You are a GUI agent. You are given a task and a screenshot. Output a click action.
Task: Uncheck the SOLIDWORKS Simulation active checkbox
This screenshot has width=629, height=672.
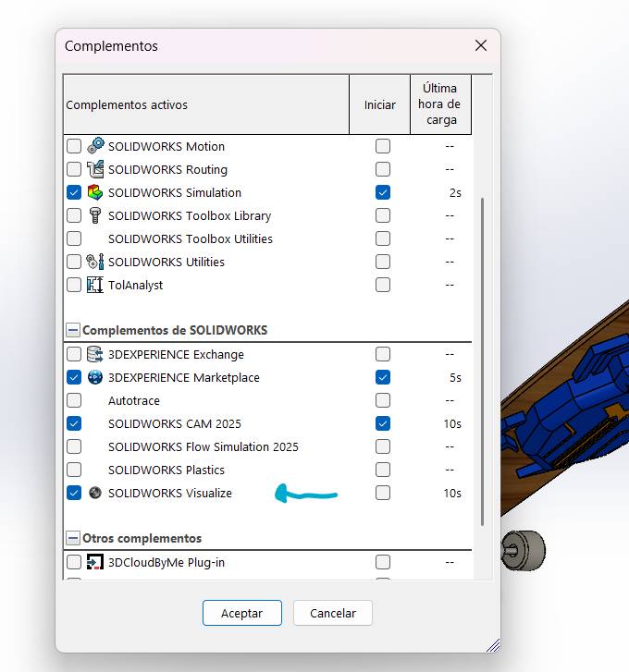coord(74,192)
